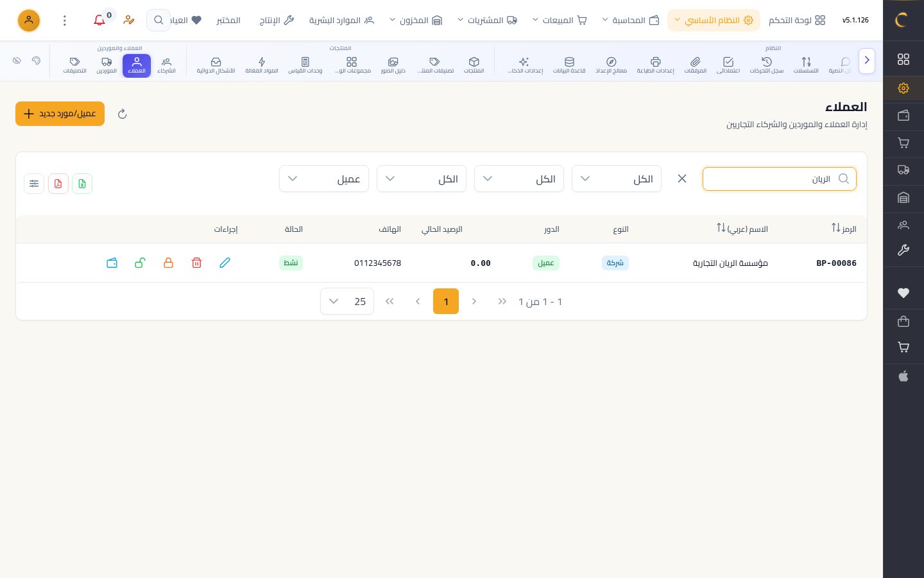Open notifications bell icon

pos(99,21)
